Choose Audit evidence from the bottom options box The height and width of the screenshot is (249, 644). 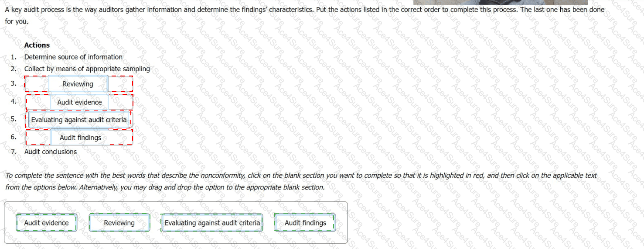coord(47,223)
